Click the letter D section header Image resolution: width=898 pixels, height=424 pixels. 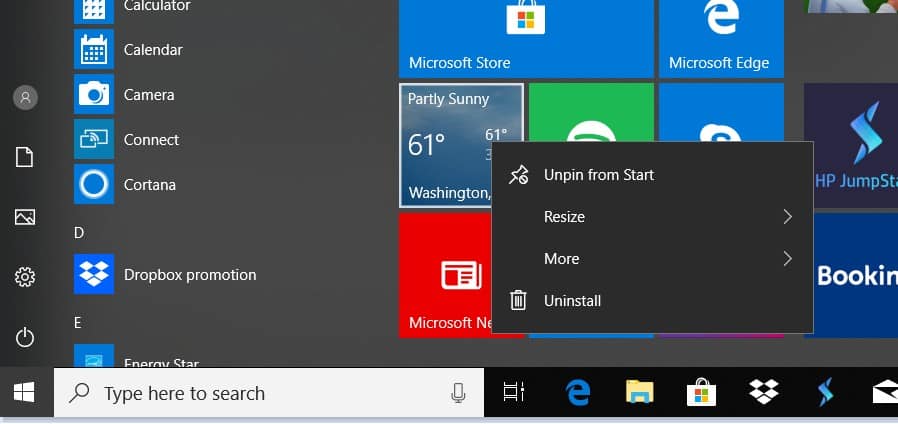click(79, 233)
